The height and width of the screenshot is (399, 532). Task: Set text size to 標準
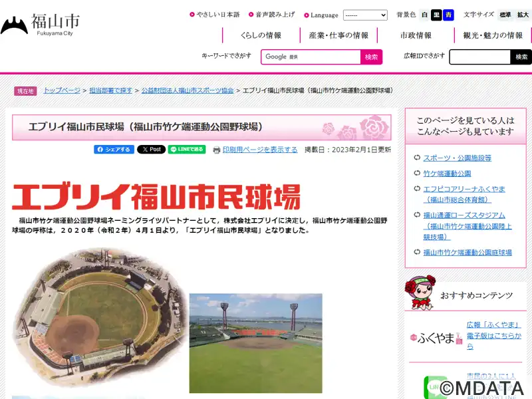point(505,15)
